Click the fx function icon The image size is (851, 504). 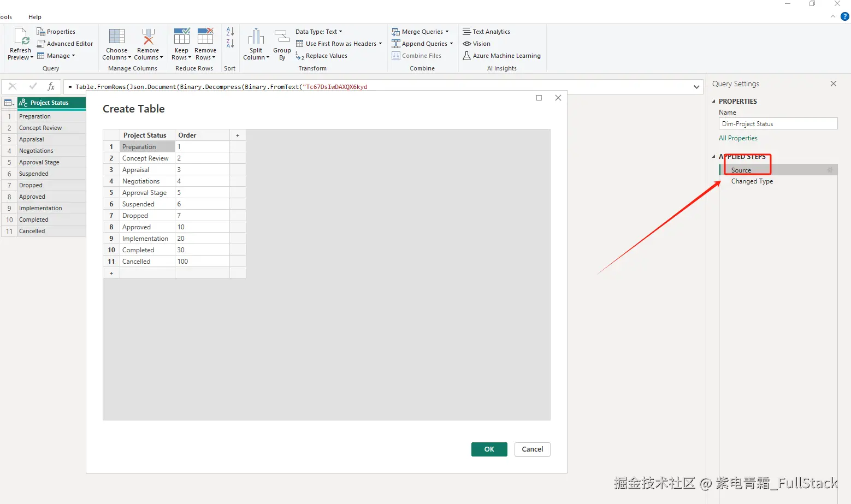tap(51, 86)
